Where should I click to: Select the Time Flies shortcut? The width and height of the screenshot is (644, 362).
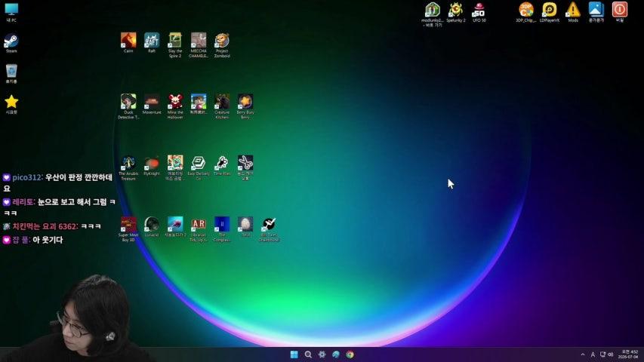pos(222,165)
